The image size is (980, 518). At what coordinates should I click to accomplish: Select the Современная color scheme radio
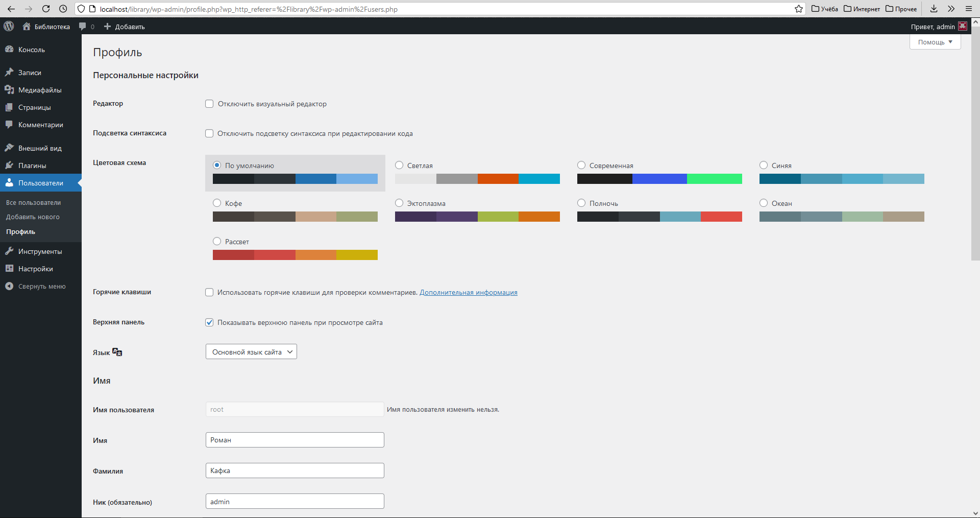pyautogui.click(x=581, y=165)
